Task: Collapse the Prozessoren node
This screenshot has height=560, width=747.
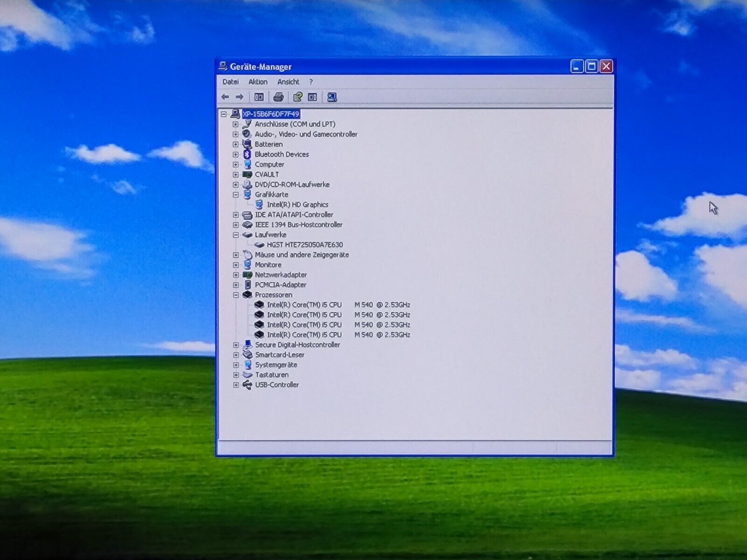Action: click(236, 295)
